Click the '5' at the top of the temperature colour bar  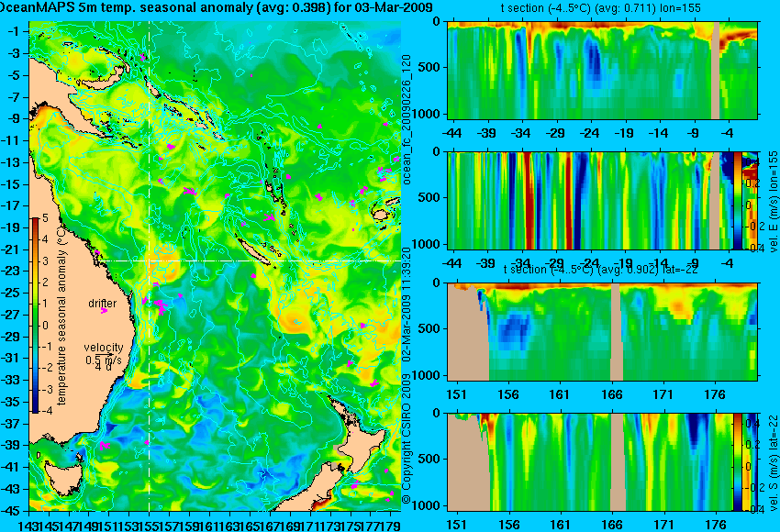click(45, 217)
